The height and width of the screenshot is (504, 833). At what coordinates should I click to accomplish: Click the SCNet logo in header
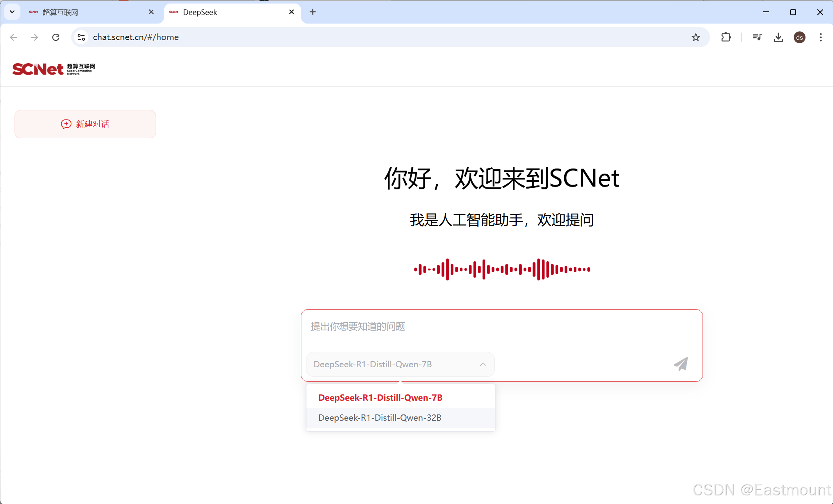click(x=53, y=69)
